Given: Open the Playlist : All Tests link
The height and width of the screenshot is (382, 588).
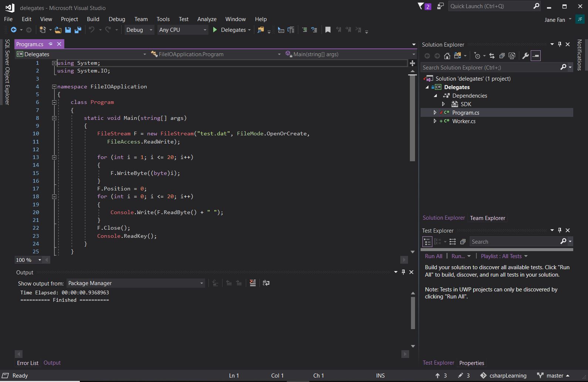Looking at the screenshot, I should point(504,256).
